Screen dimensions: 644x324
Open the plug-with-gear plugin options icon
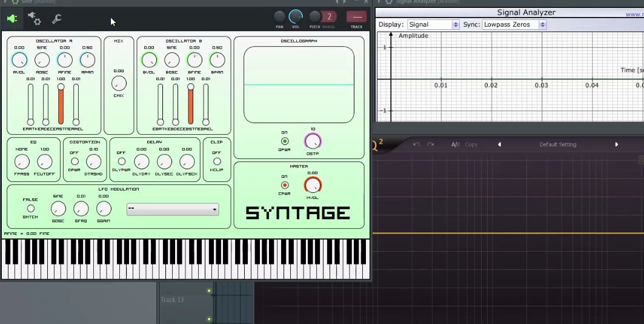pos(34,19)
